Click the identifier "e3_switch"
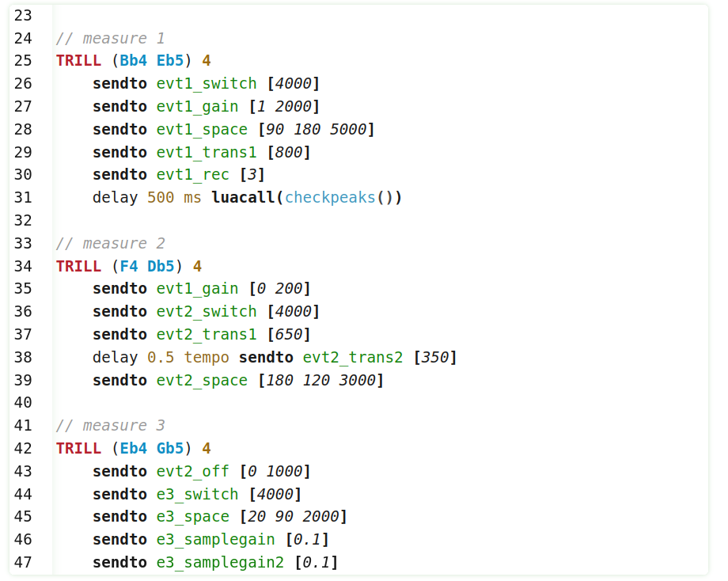 coord(197,494)
